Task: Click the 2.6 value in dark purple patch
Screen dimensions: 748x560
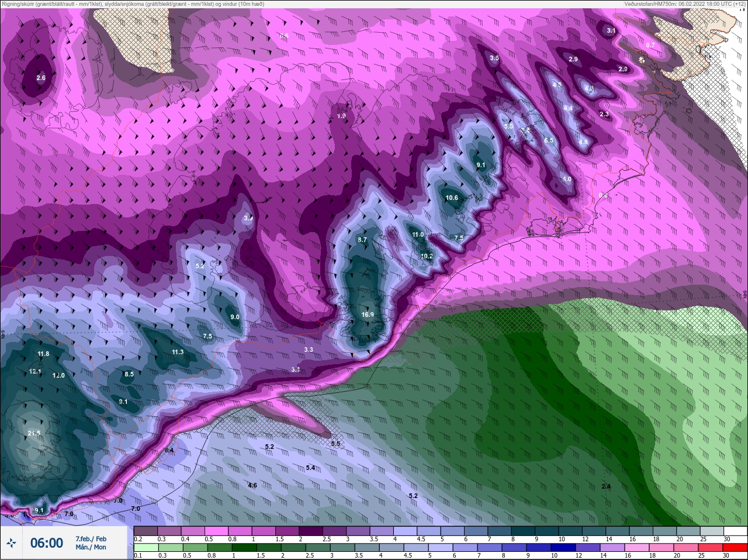Action: [41, 78]
